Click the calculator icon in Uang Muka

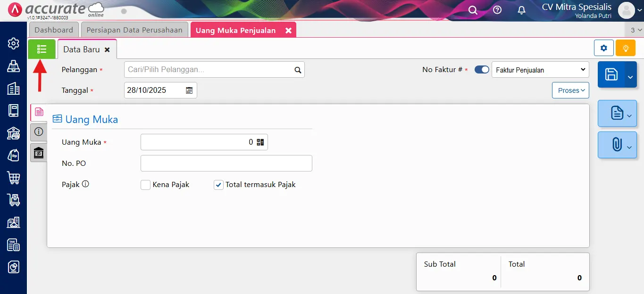260,142
